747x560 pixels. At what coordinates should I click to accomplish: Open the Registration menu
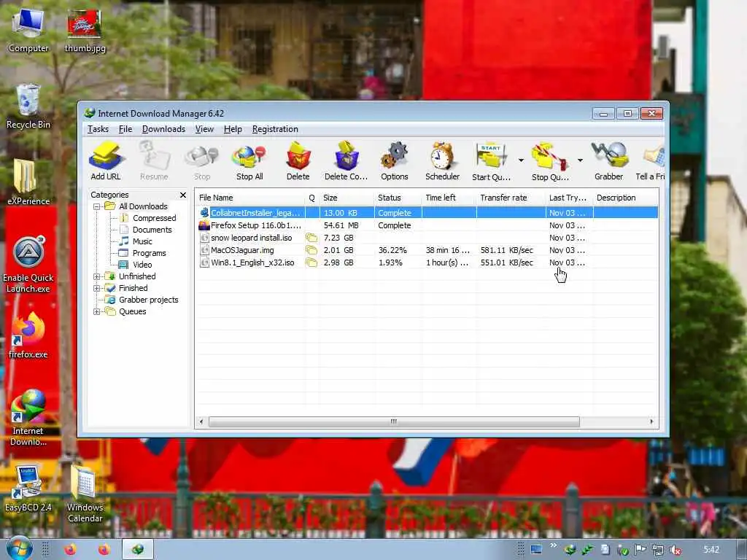[275, 129]
